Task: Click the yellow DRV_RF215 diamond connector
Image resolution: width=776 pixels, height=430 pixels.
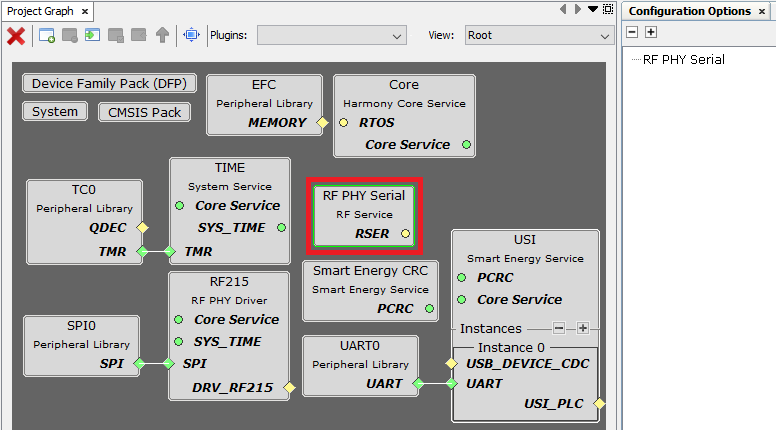Action: 290,387
